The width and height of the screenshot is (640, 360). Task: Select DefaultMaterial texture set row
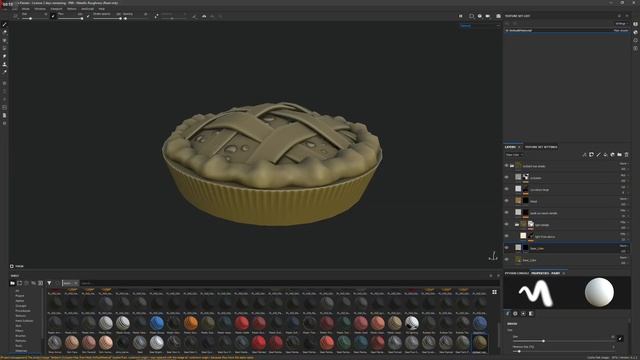click(x=567, y=31)
